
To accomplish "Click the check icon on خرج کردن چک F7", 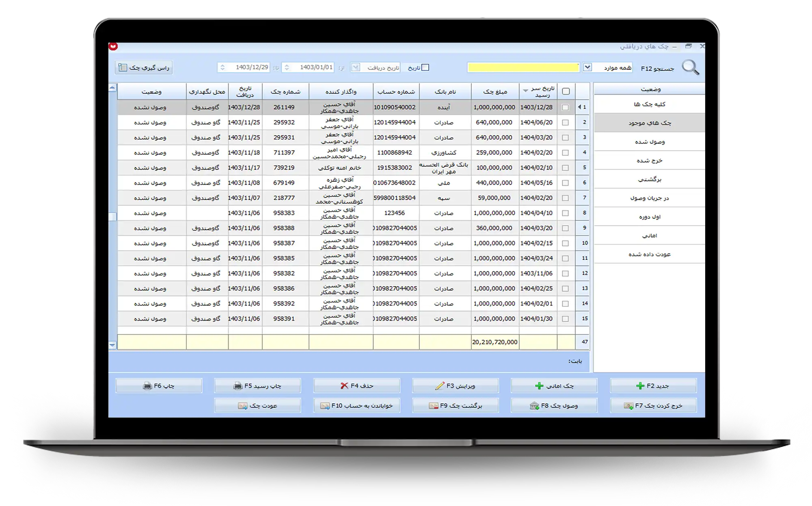I will (628, 406).
